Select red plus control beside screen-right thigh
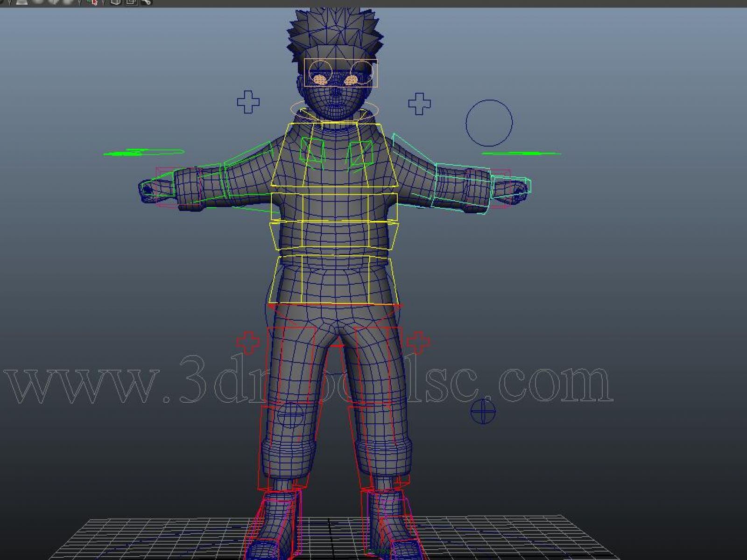Screen dimensions: 747x560 [418, 343]
